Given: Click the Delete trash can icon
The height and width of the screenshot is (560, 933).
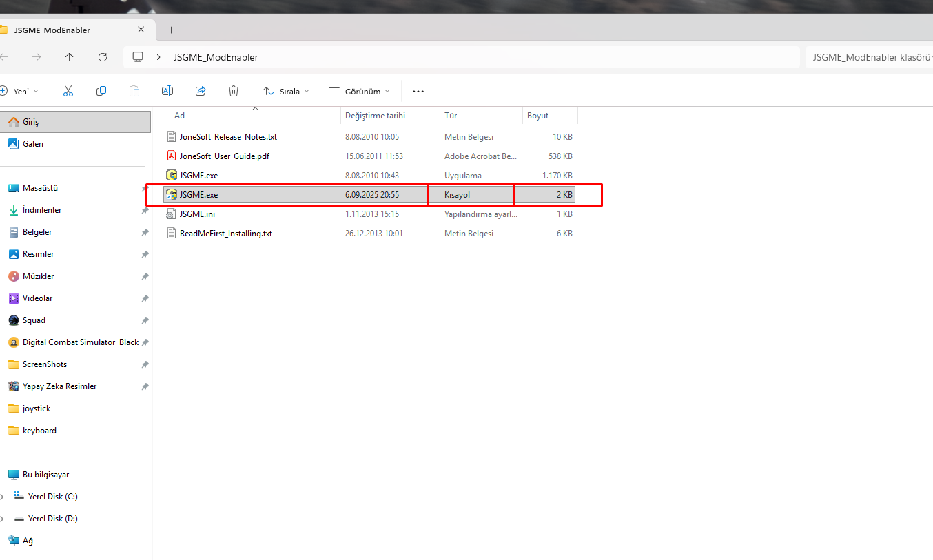Looking at the screenshot, I should pyautogui.click(x=234, y=91).
